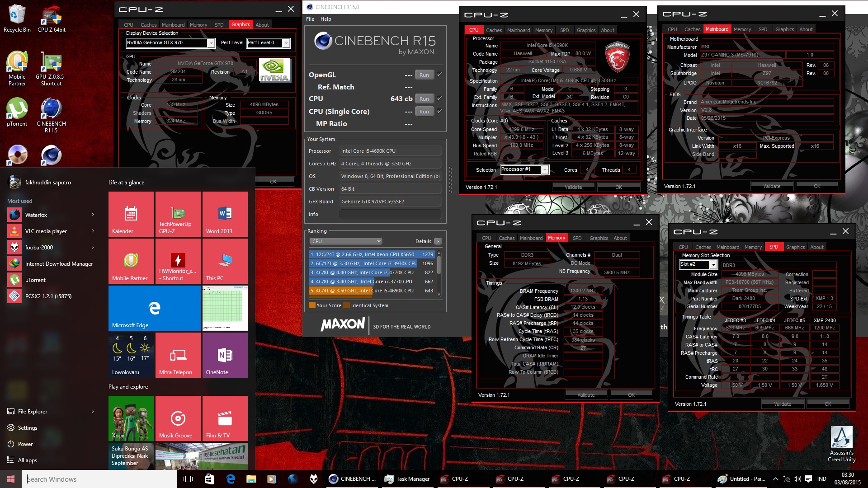Toggle the CPU Single Core checkmark
This screenshot has width=868, height=488.
(439, 111)
